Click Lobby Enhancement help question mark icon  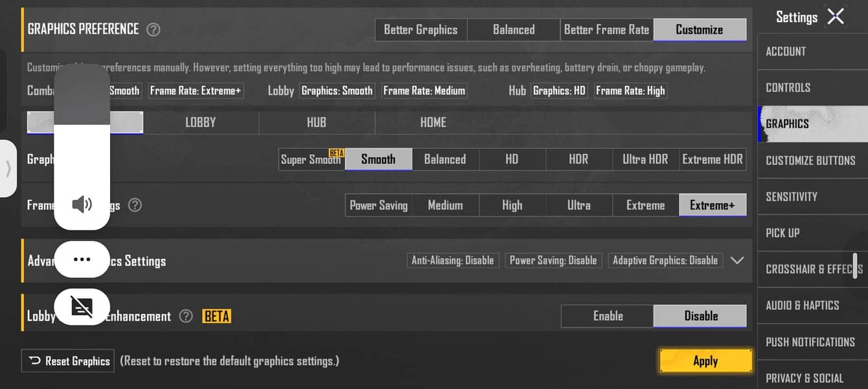click(x=186, y=316)
